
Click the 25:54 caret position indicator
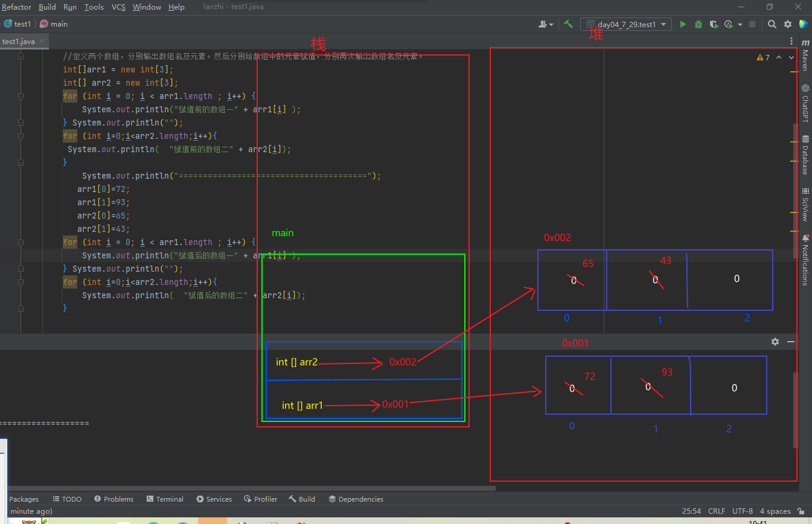tap(692, 511)
